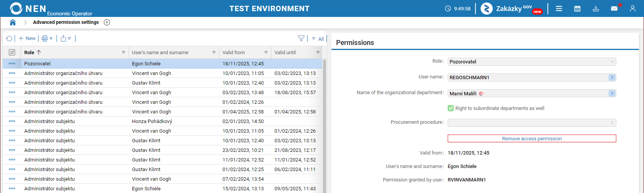Click the Valid until column header
This screenshot has height=193, width=644.
(x=285, y=52)
